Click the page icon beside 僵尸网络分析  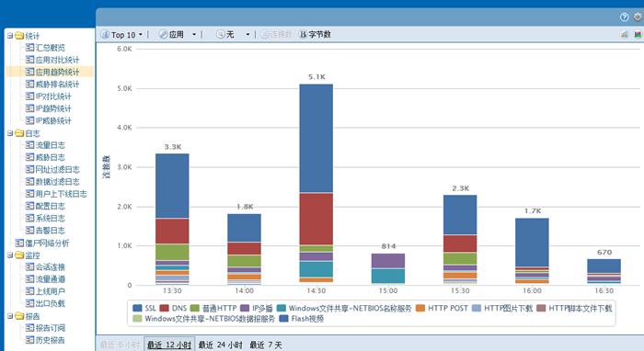(19, 243)
